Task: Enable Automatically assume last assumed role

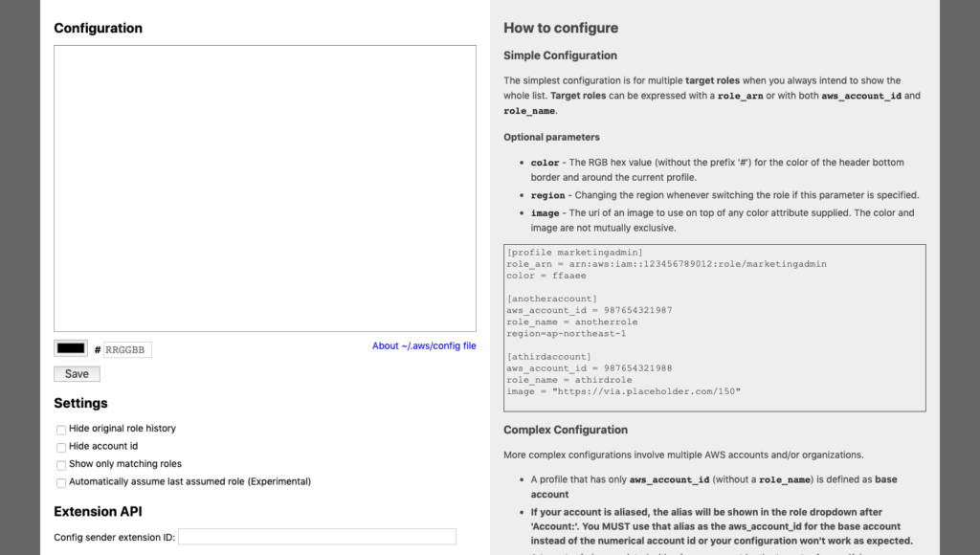Action: point(61,482)
